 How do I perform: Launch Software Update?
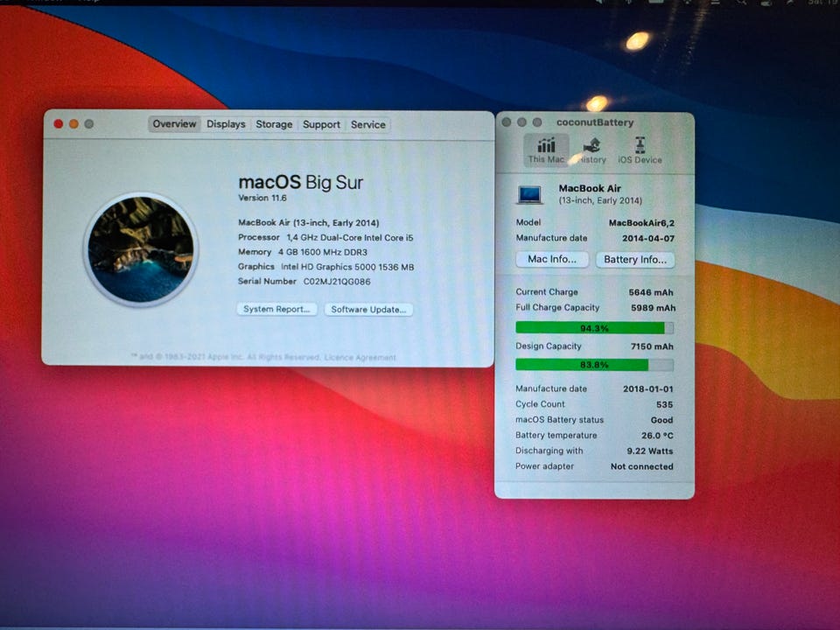(368, 310)
